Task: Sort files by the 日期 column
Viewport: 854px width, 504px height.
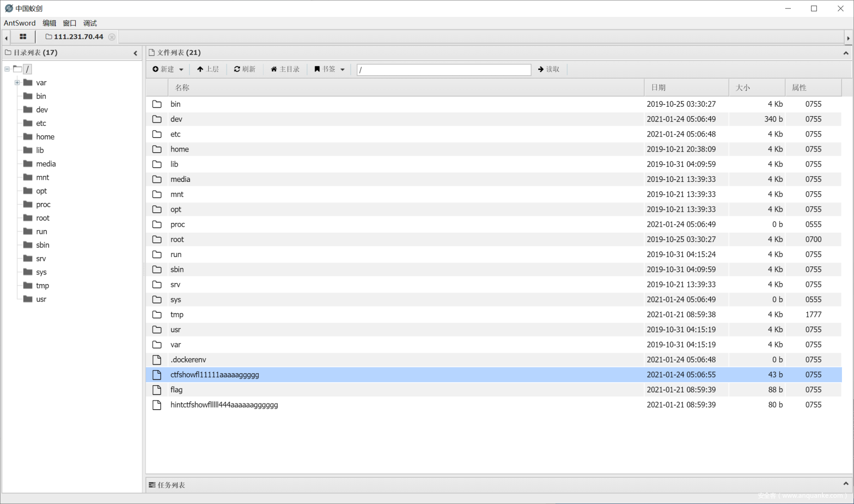Action: click(658, 88)
